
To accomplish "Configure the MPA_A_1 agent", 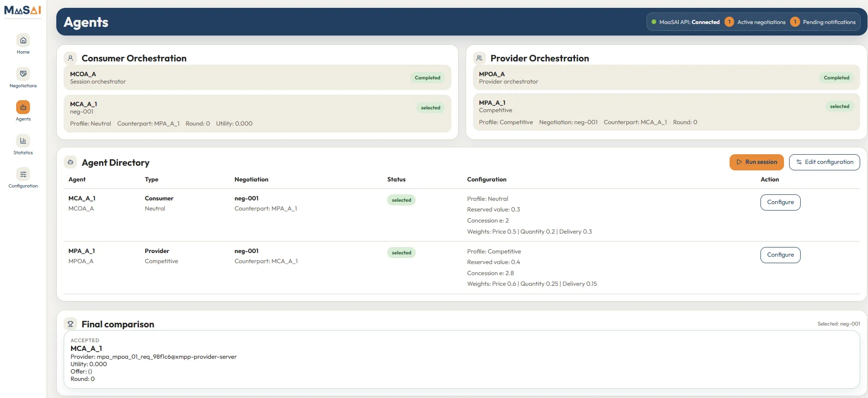I will [780, 255].
